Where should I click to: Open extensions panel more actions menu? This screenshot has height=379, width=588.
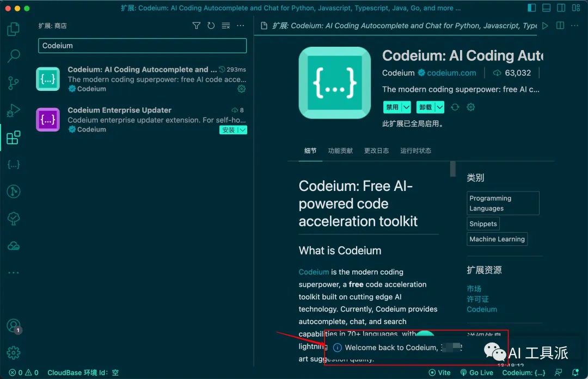(241, 26)
